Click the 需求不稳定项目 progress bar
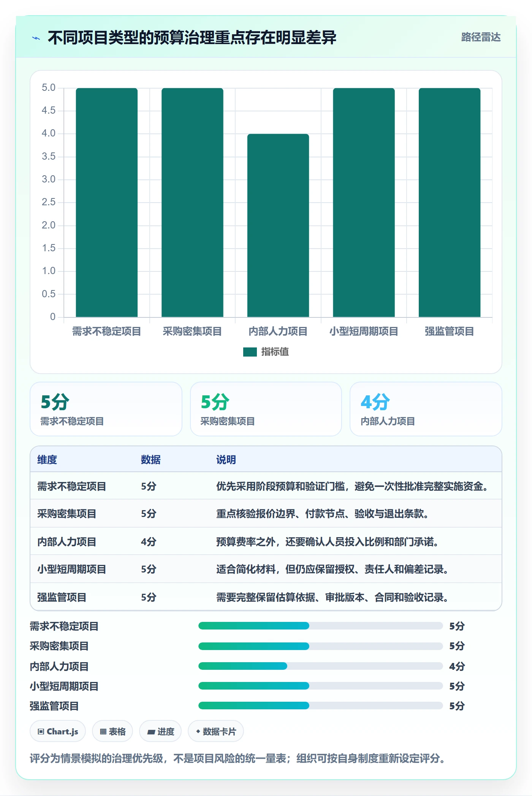Screen dimensions: 532x796 (x=320, y=626)
